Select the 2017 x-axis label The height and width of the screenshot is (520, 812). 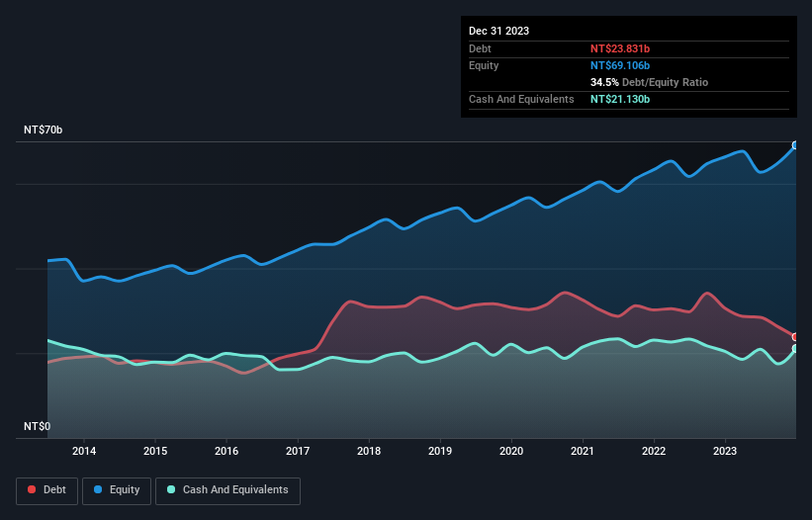(298, 451)
